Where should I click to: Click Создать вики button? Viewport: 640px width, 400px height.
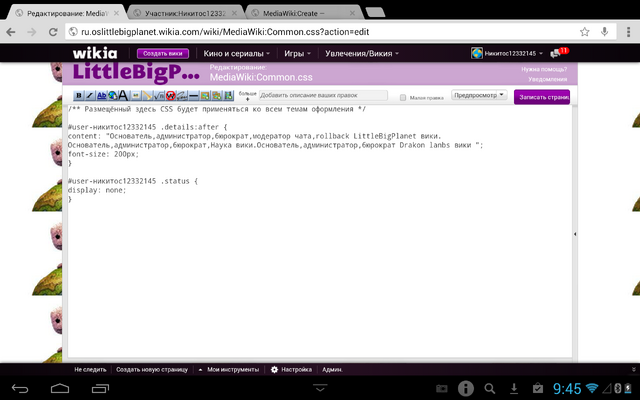click(162, 53)
